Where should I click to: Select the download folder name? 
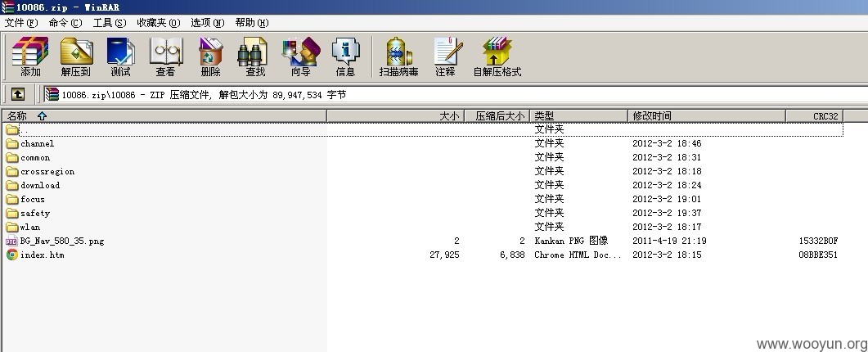(x=40, y=186)
